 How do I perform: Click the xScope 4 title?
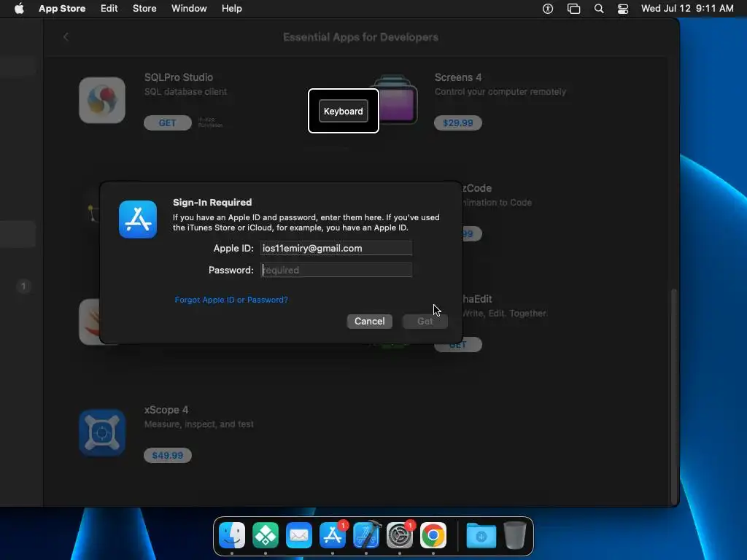pyautogui.click(x=166, y=410)
